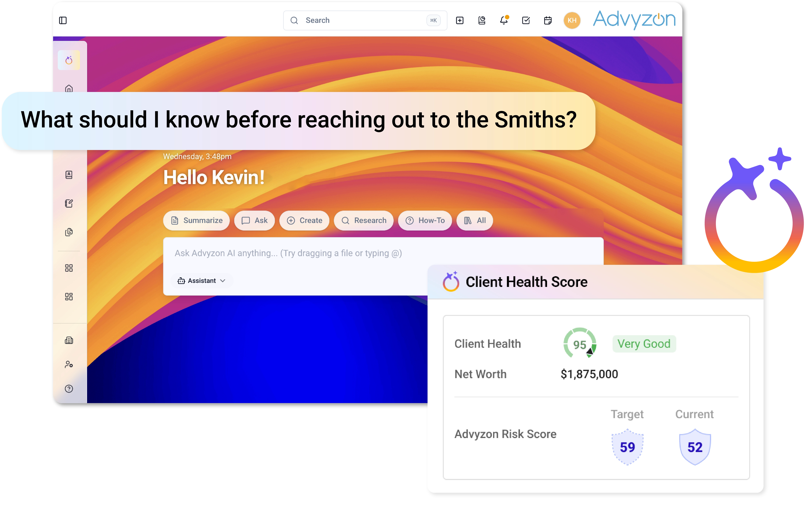Open the calendar icon in header
The image size is (812, 518).
[x=548, y=21]
